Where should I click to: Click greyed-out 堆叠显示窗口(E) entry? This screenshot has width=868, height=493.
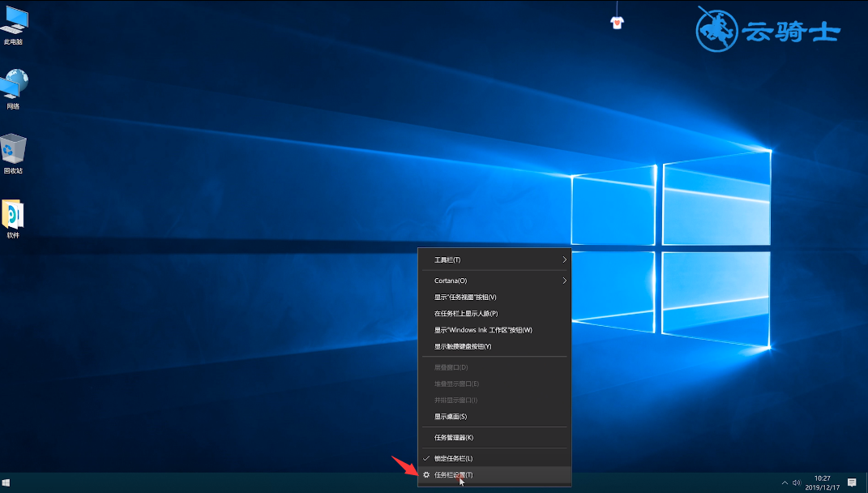(495, 384)
